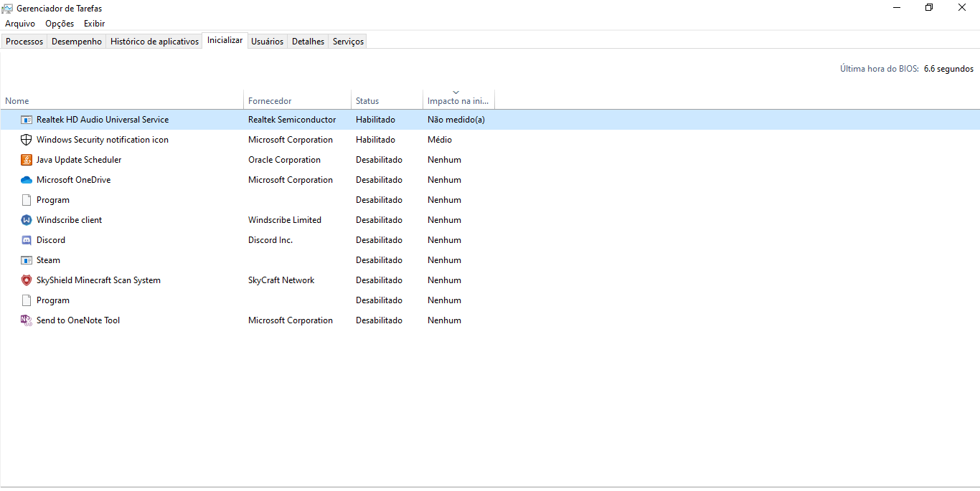Click 'Microsoft Corporation' in the OneDrive row
The height and width of the screenshot is (491, 980).
(291, 180)
